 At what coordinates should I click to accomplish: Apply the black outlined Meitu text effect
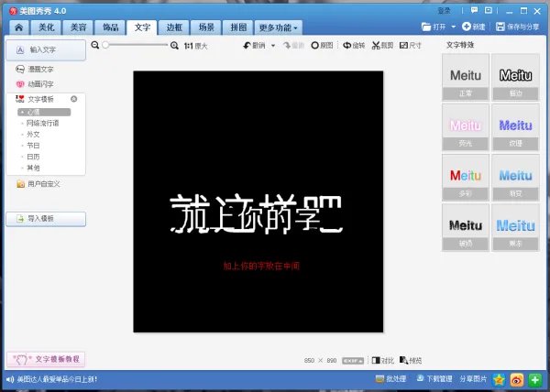[515, 78]
